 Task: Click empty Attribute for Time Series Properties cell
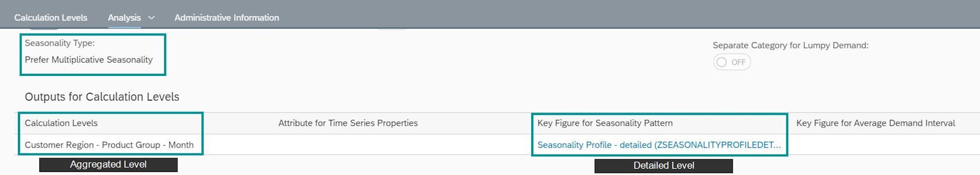click(x=348, y=145)
